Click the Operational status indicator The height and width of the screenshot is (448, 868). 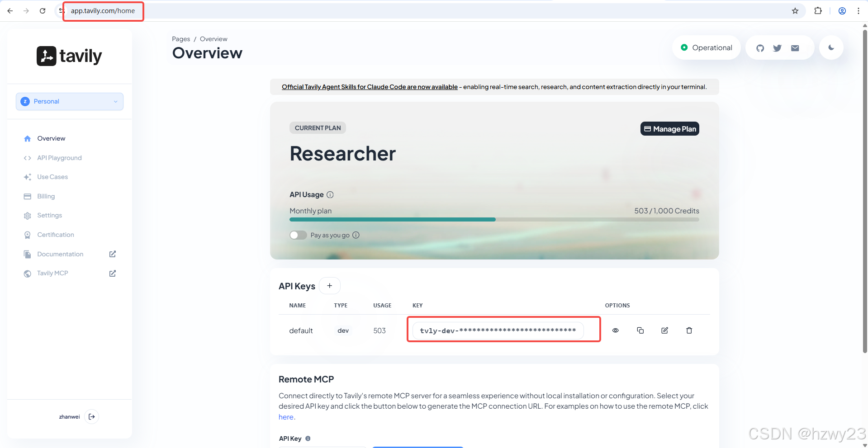[707, 47]
